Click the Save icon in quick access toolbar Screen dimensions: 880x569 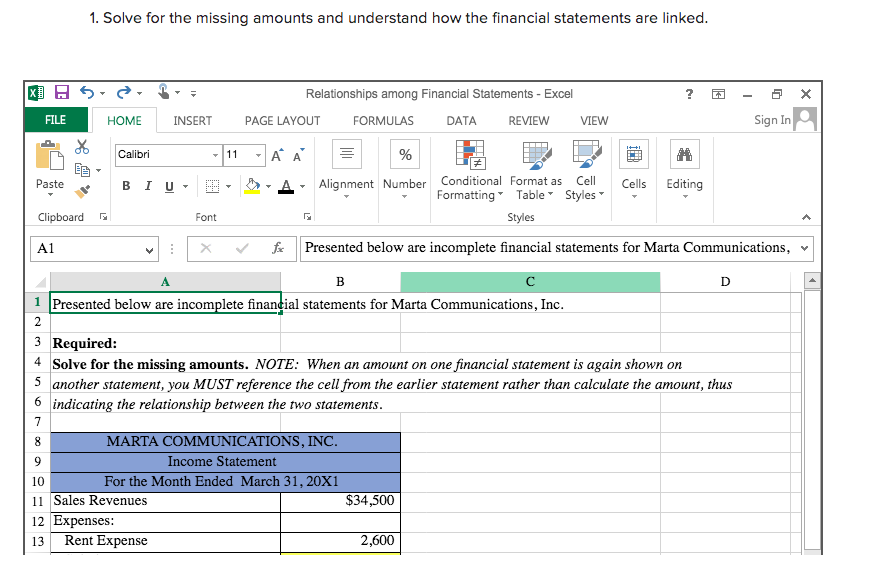tap(62, 93)
